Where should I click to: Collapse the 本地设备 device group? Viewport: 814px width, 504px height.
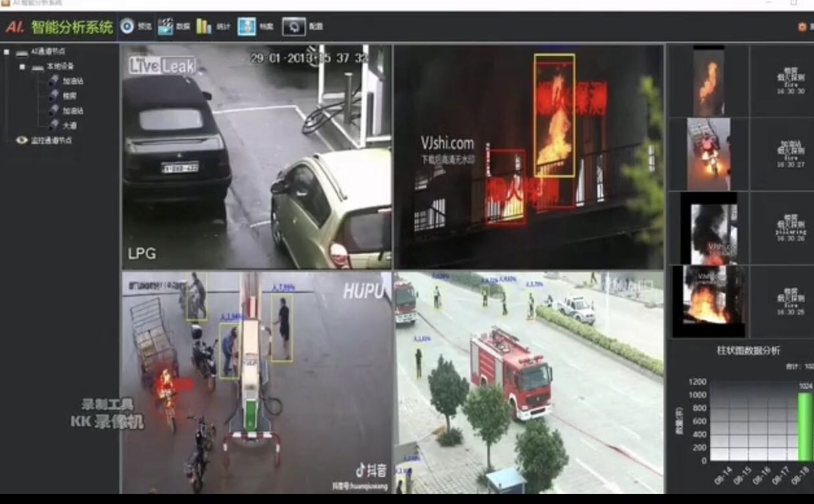pyautogui.click(x=22, y=67)
